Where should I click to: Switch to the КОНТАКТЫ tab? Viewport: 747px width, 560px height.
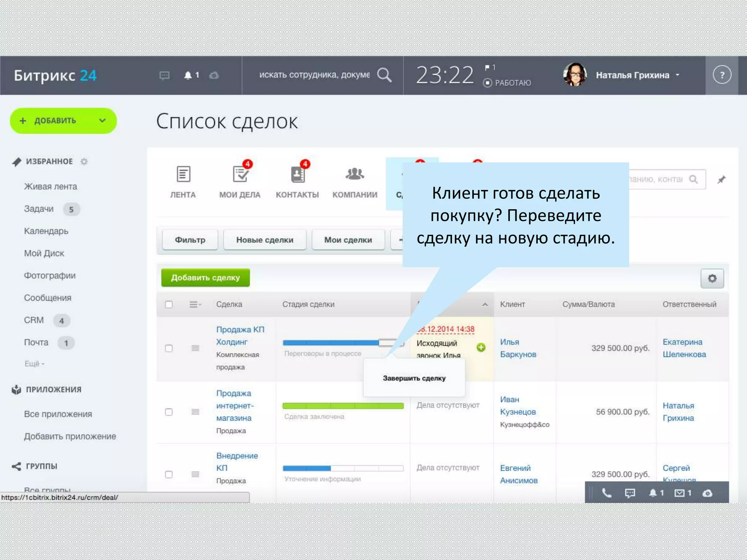point(297,182)
